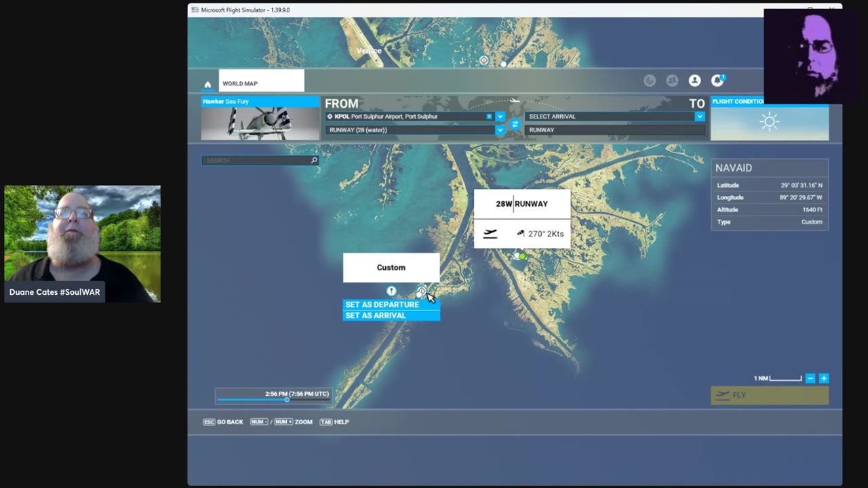Choose Set As Departure
The height and width of the screenshot is (488, 868).
click(391, 304)
